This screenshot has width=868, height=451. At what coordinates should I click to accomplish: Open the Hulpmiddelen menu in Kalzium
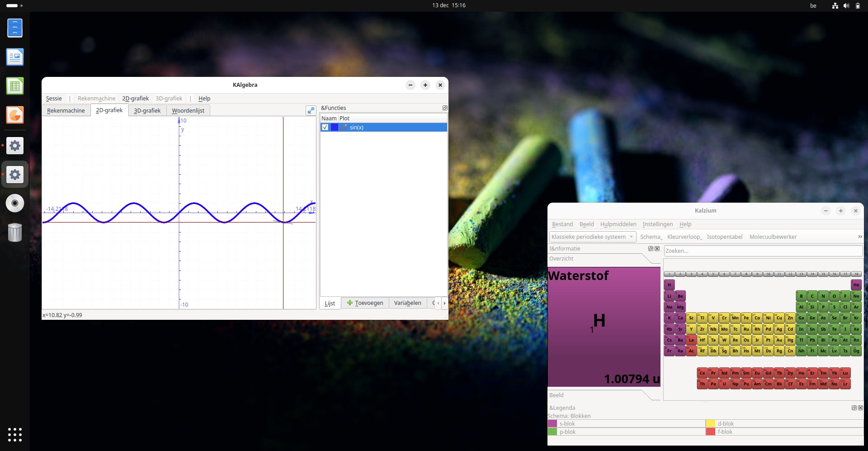[x=618, y=224]
